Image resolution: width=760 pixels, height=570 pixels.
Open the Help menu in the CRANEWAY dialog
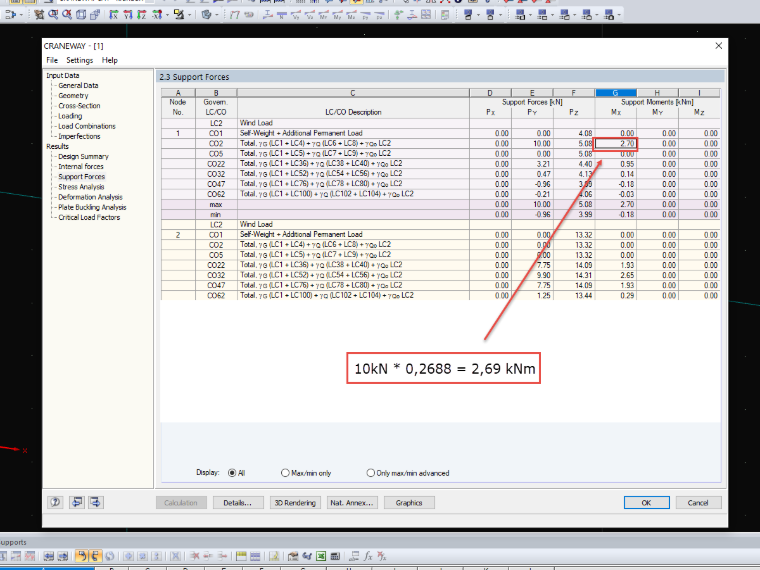110,60
